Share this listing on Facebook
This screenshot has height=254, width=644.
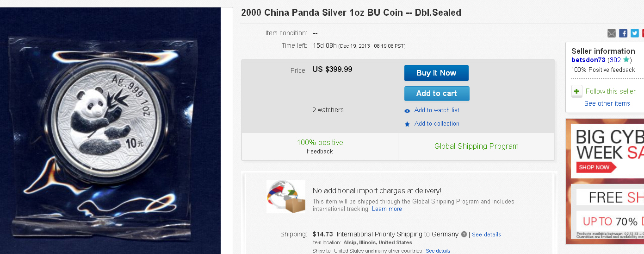click(623, 33)
